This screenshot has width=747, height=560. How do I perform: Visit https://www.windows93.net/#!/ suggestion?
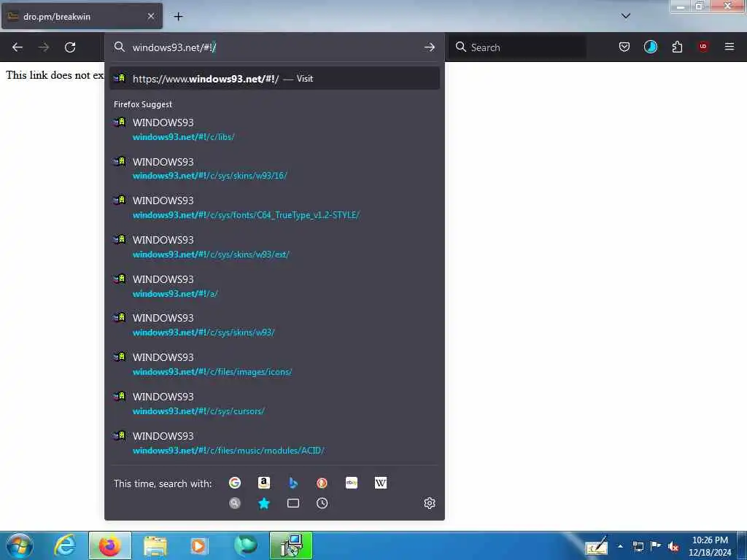coord(274,79)
